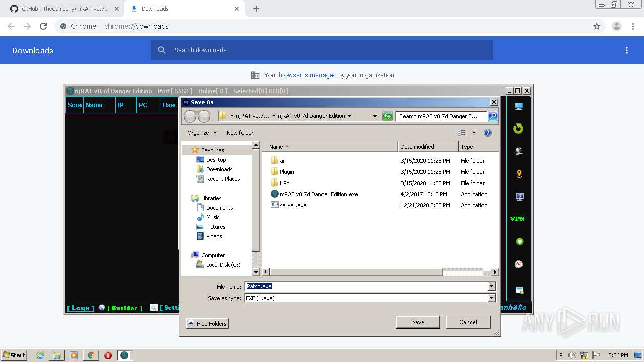Select Favorites in navigation pane
Screen dimensions: 644x362
[x=212, y=150]
